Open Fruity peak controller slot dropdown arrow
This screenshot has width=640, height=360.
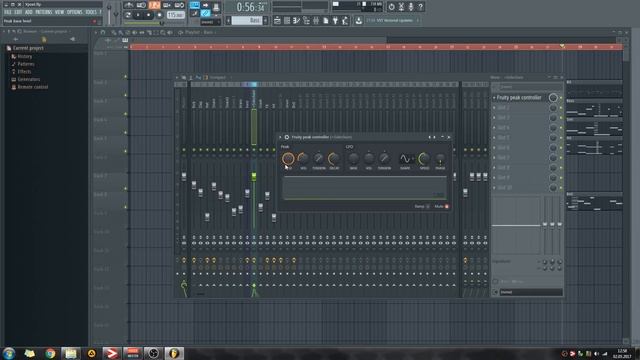494,98
